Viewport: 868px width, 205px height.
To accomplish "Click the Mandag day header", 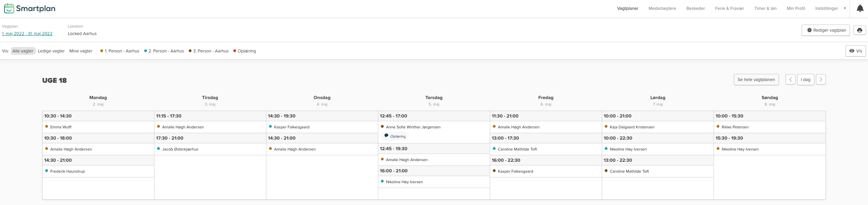I will (98, 97).
